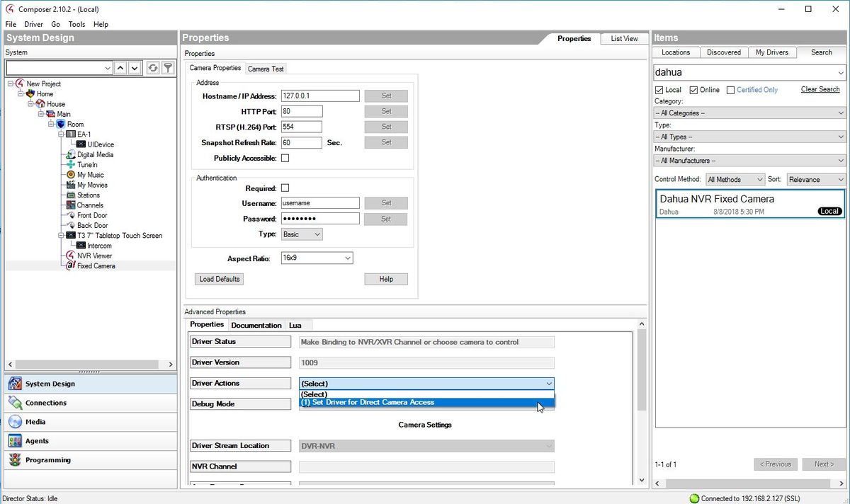Click the Load Defaults button

point(220,279)
